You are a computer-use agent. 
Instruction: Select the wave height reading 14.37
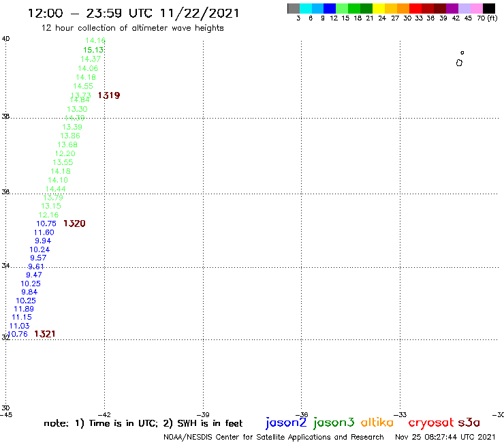pyautogui.click(x=91, y=59)
